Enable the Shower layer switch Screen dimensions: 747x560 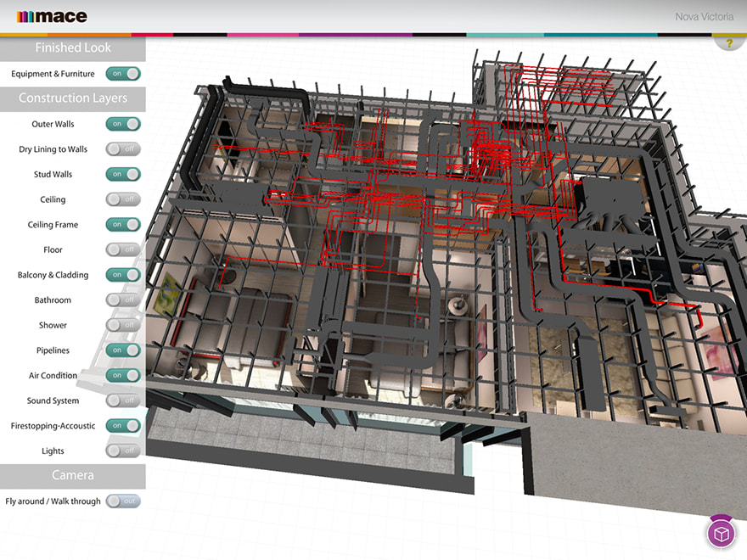point(123,325)
